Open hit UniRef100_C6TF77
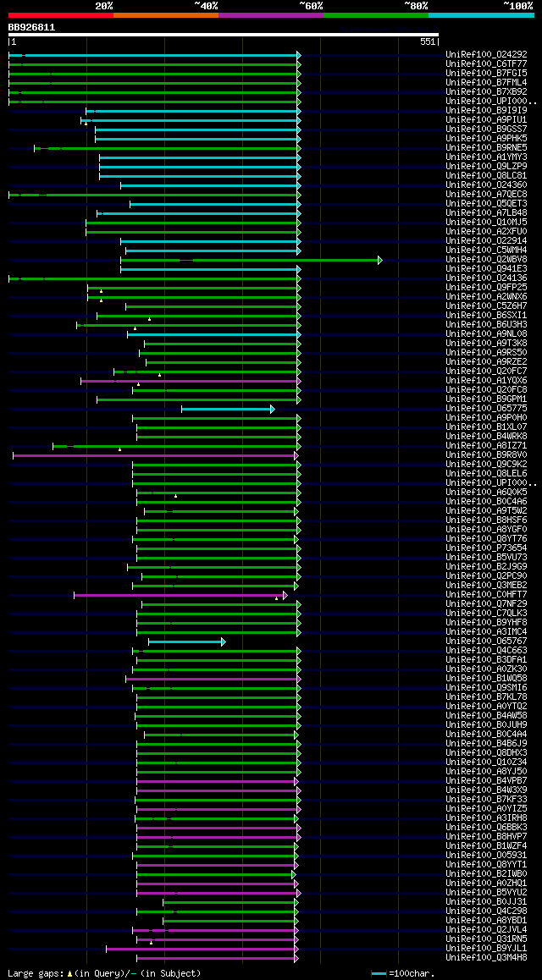Viewport: 542px width, 980px height. point(486,63)
